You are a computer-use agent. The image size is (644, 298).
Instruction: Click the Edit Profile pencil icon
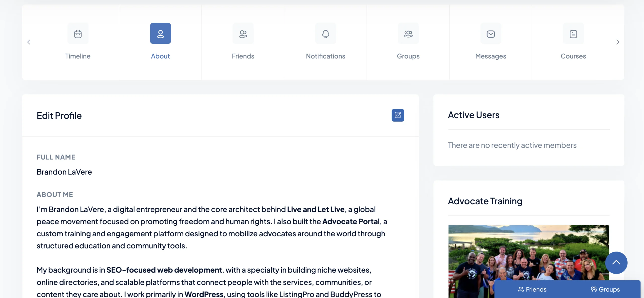tap(398, 115)
